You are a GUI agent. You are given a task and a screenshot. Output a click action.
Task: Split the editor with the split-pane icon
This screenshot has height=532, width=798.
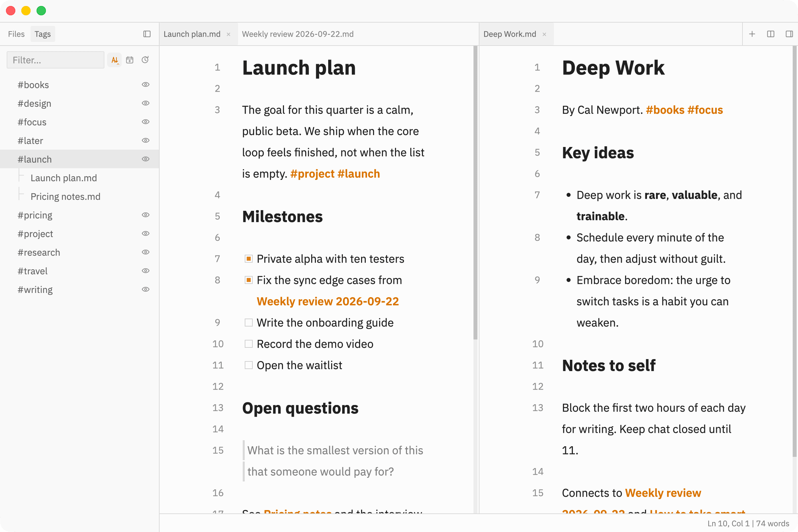tap(770, 34)
